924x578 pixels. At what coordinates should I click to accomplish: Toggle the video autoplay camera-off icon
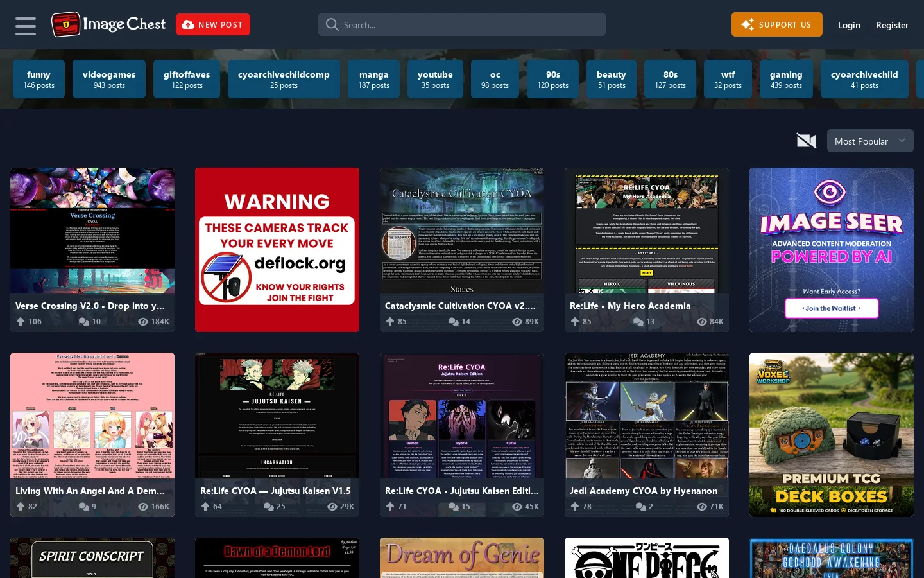(807, 141)
